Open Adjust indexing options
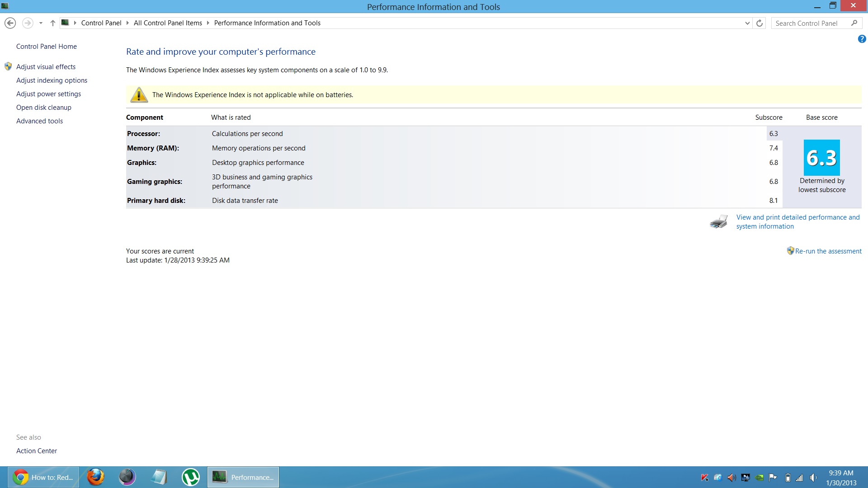This screenshot has width=868, height=488. 52,80
